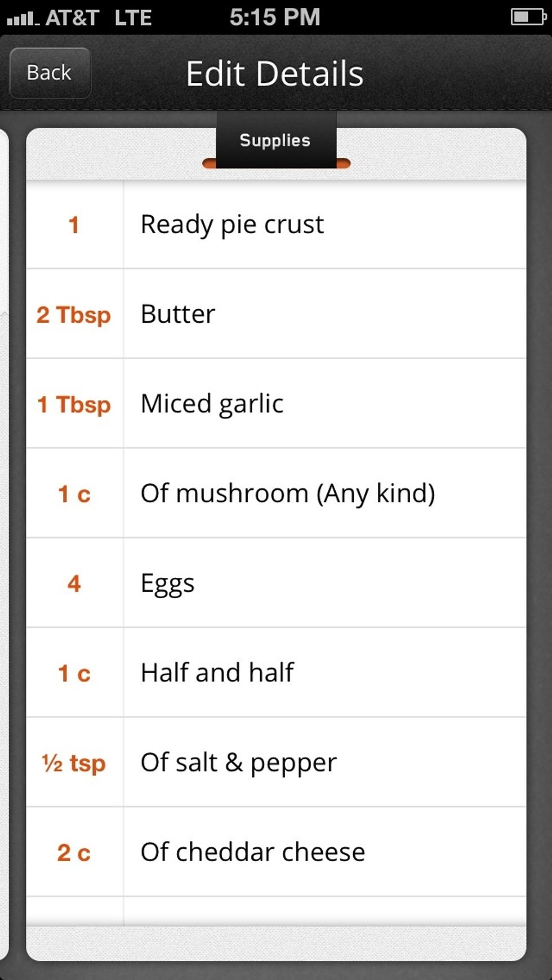Edit the Of mushroom (Any kind) entry
This screenshot has height=980, width=552.
[287, 493]
